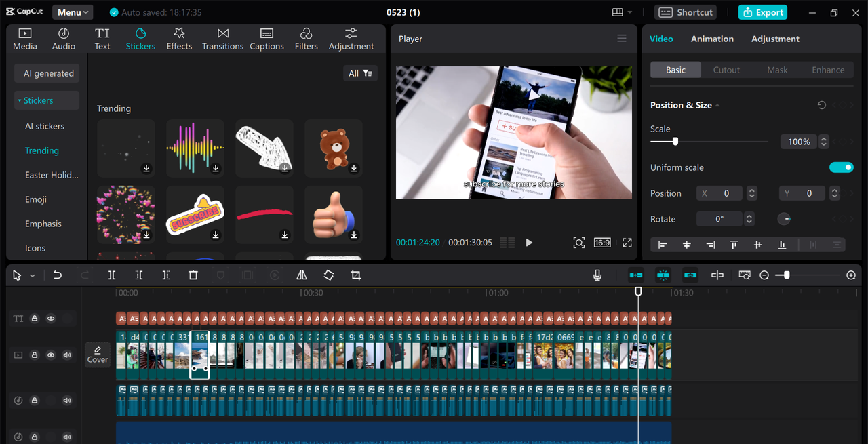Open the Filters tab
The image size is (868, 444).
tap(306, 39)
